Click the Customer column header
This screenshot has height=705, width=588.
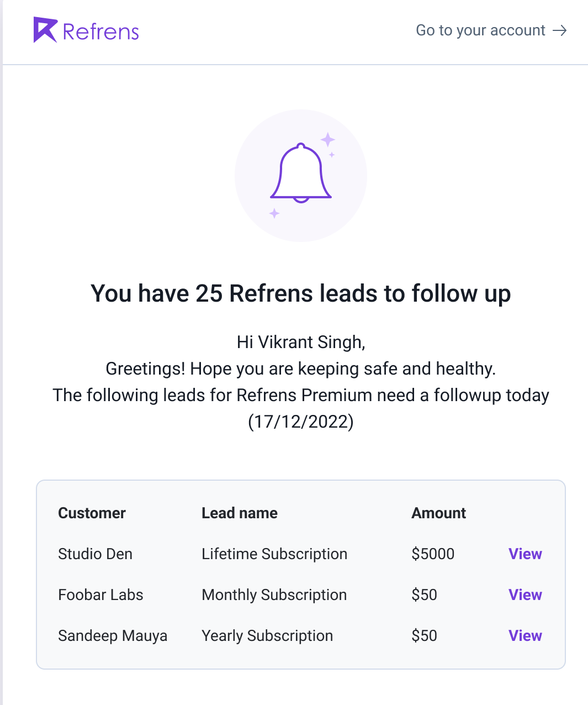pos(92,513)
